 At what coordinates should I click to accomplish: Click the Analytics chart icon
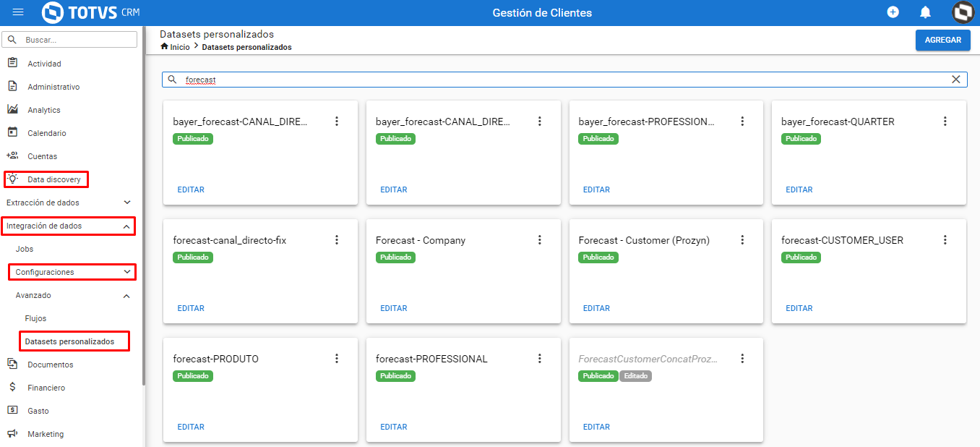tap(12, 109)
